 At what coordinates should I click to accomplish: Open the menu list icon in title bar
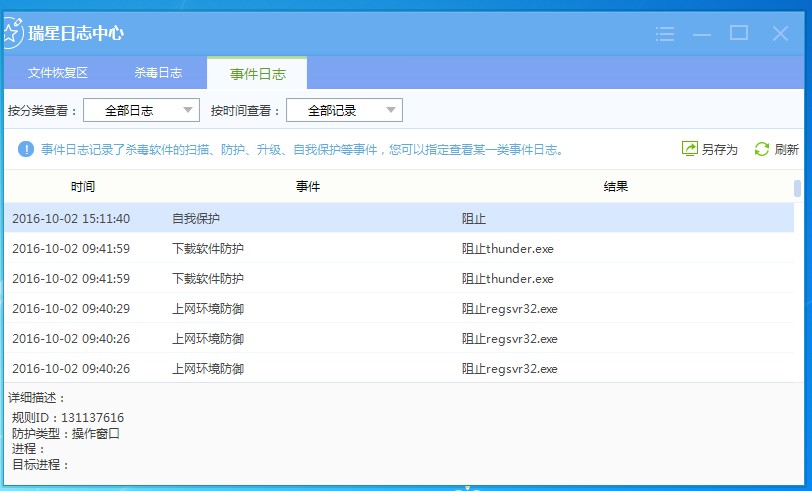coord(664,34)
